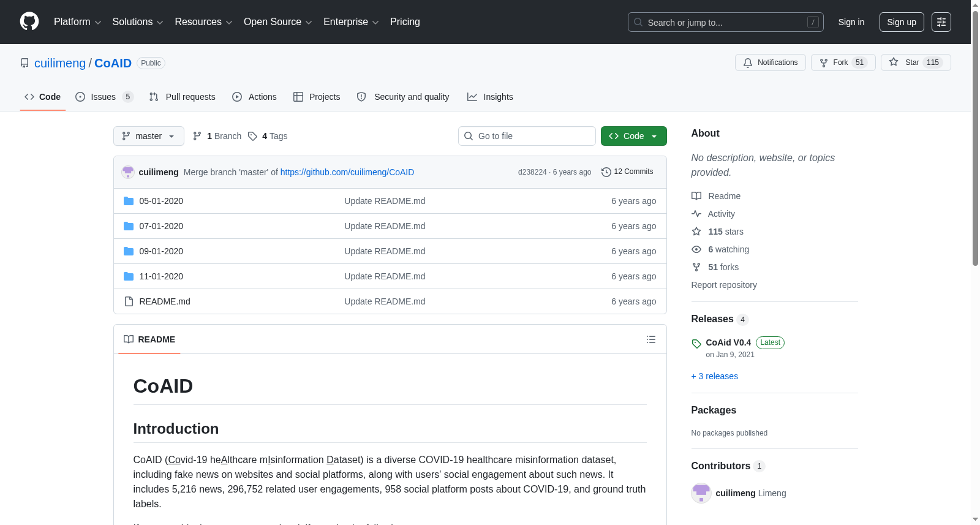Open the green Code dropdown
Image resolution: width=980 pixels, height=525 pixels.
tap(634, 136)
